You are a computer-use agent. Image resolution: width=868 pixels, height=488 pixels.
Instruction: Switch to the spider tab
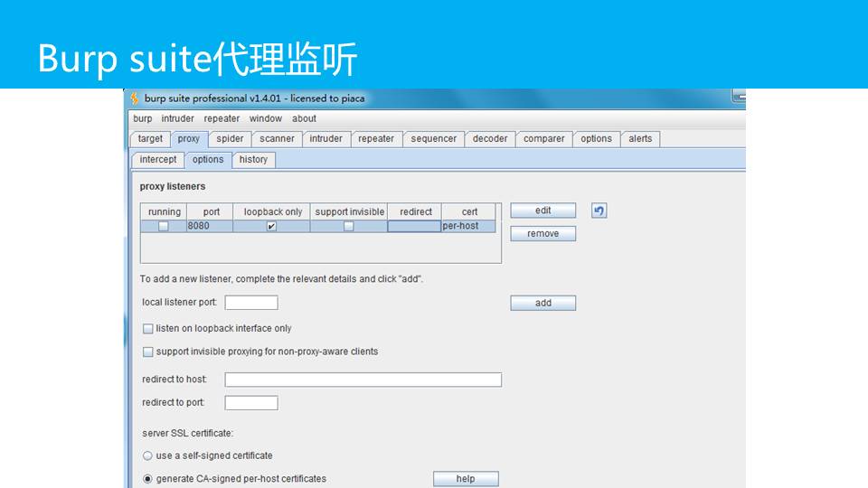[230, 139]
